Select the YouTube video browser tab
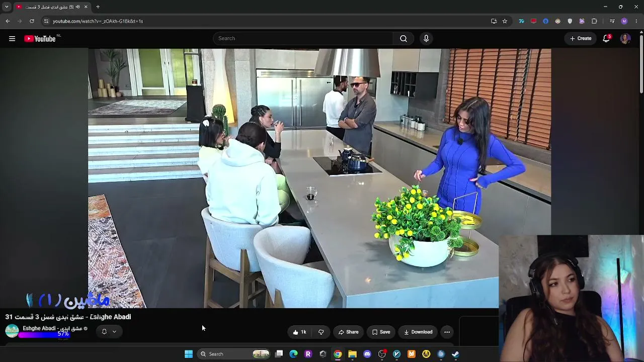This screenshot has width=644, height=362. pos(52,7)
